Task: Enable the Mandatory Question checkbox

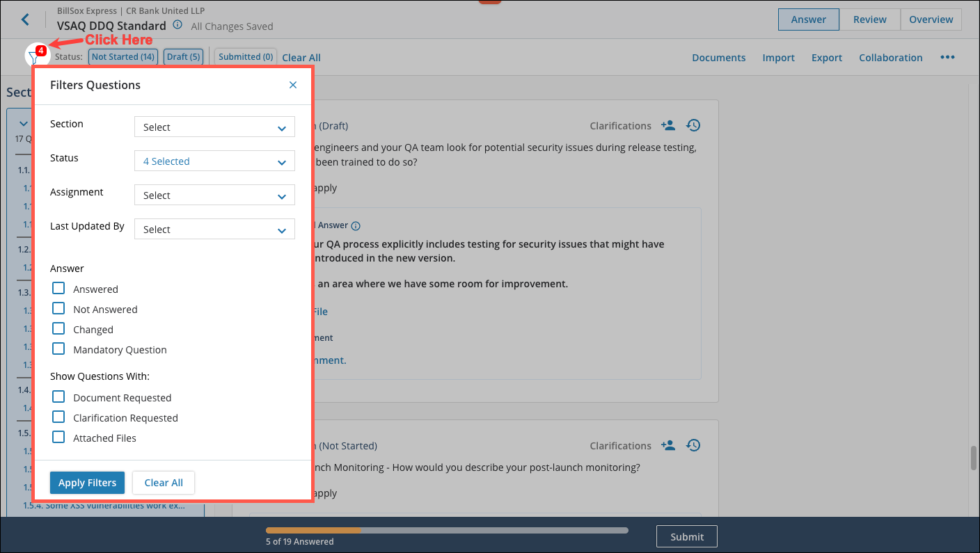Action: 59,349
